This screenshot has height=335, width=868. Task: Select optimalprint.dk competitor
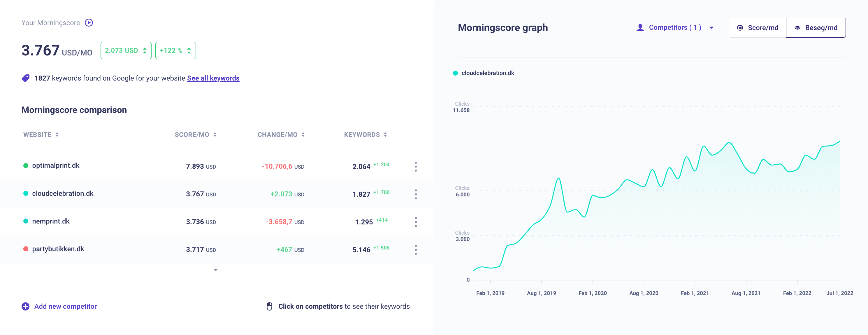point(56,166)
